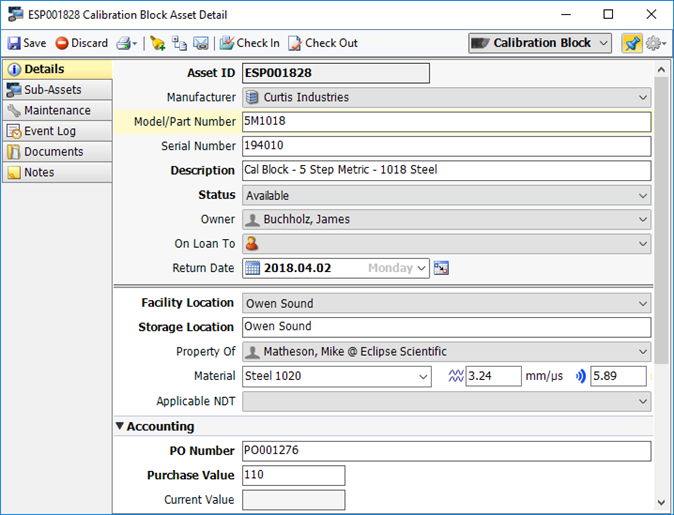Open the gear settings menu
674x515 pixels.
click(656, 43)
